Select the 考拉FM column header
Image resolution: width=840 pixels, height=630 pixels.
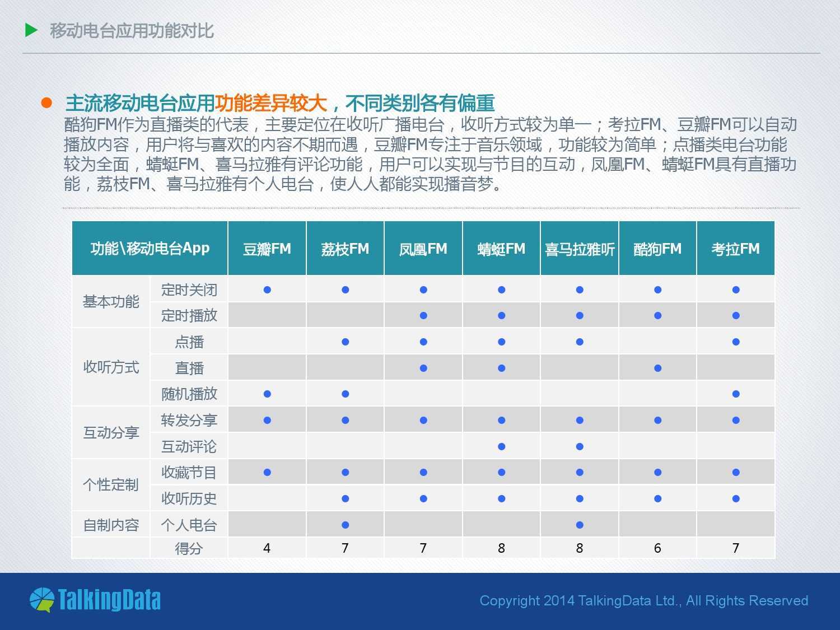pyautogui.click(x=735, y=249)
